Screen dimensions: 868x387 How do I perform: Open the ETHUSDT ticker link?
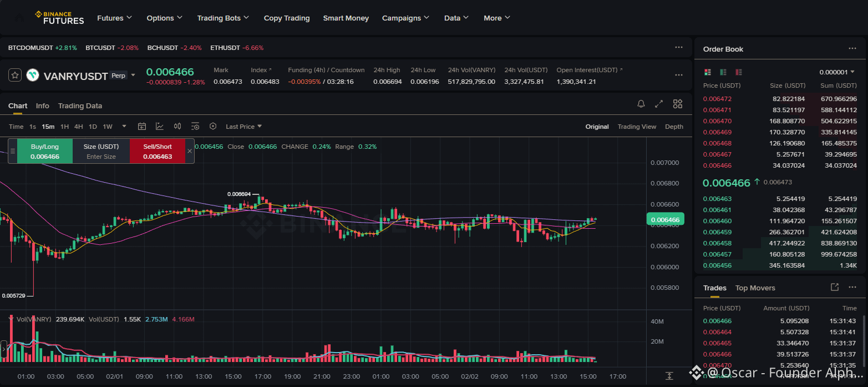click(x=237, y=48)
